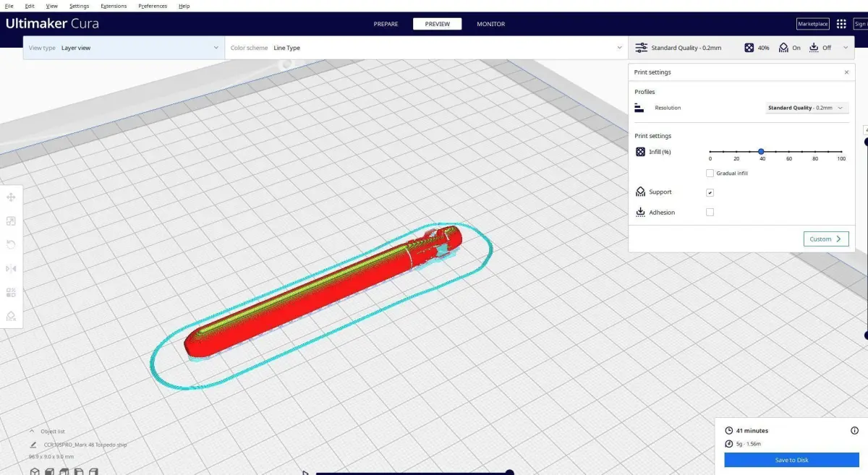Viewport: 868px width, 475px height.
Task: Click the Sign in button
Action: click(861, 24)
